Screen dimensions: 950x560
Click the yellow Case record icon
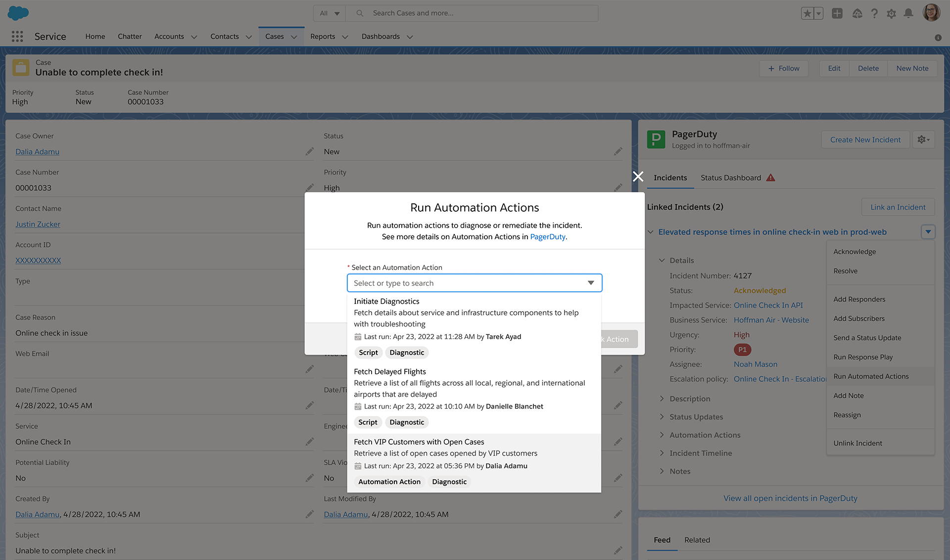click(x=21, y=68)
